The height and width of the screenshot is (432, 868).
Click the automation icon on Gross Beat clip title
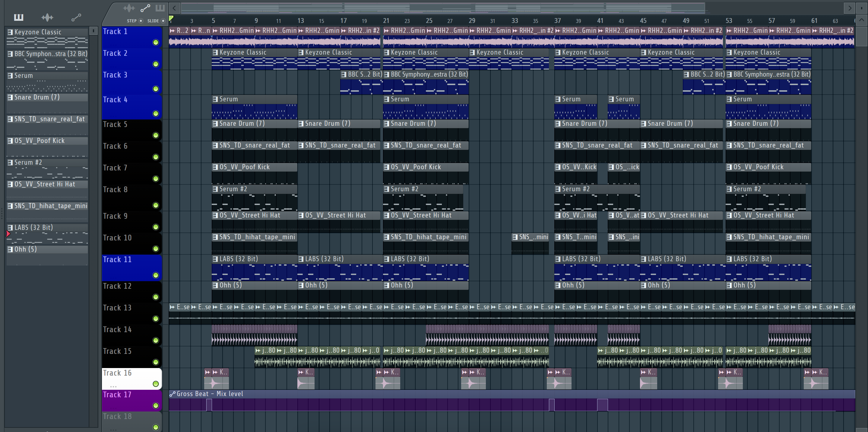pyautogui.click(x=173, y=394)
